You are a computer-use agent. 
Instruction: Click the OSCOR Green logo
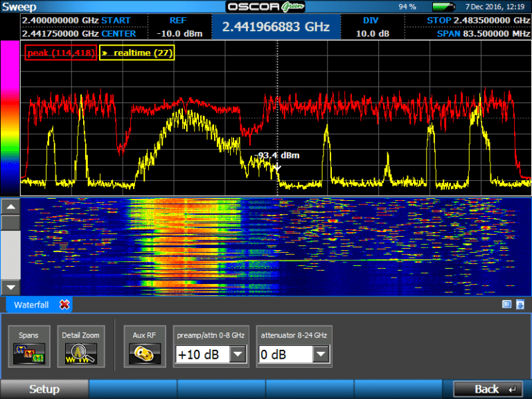(x=265, y=6)
